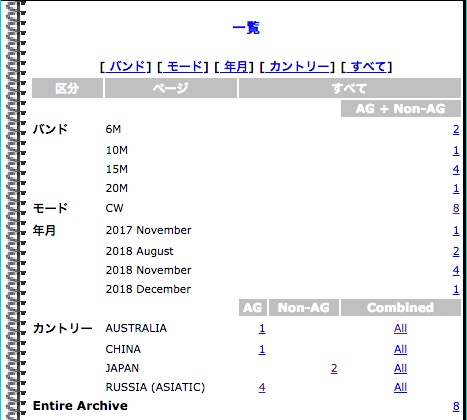Open the 一覧 title link
467x420 pixels.
tap(246, 28)
